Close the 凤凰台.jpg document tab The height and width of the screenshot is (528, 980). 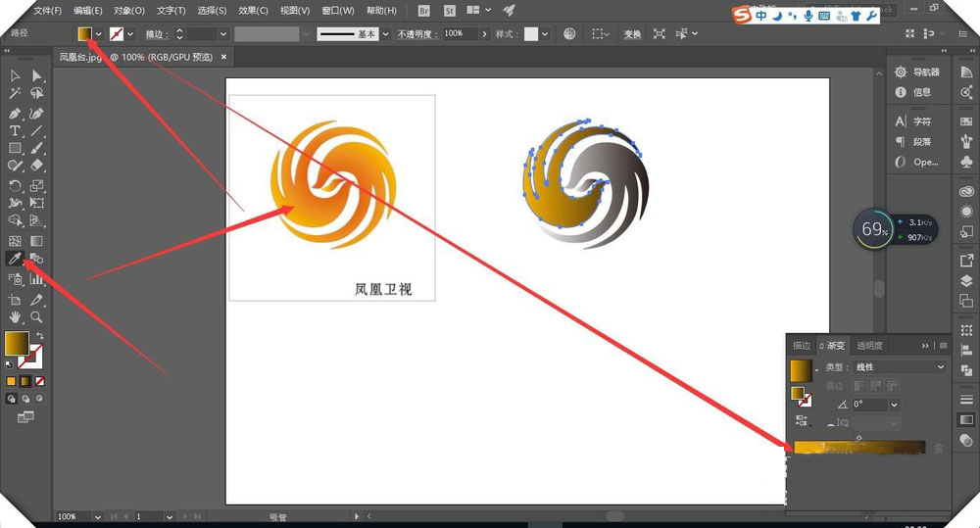[223, 57]
